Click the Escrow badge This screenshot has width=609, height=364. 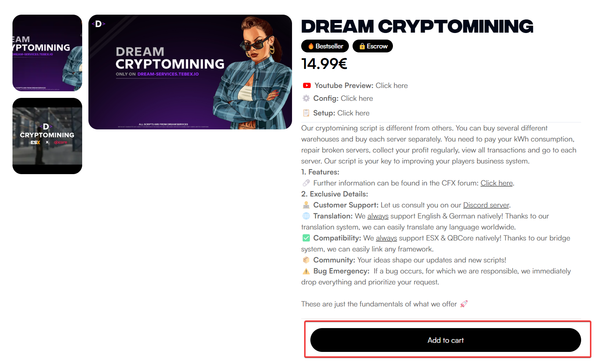373,46
